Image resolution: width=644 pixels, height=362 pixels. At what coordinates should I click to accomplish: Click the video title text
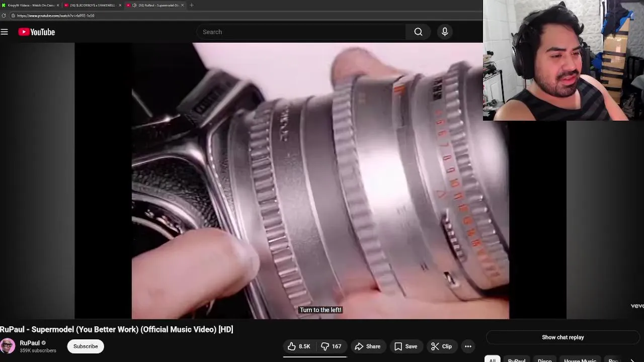(x=117, y=330)
